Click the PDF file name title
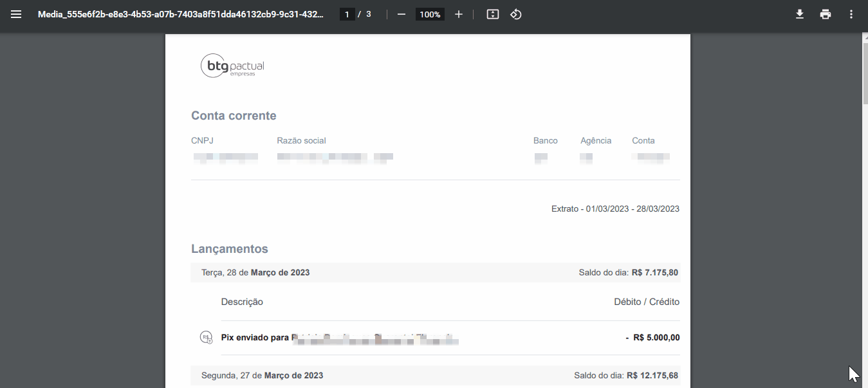868x388 pixels. tap(181, 14)
